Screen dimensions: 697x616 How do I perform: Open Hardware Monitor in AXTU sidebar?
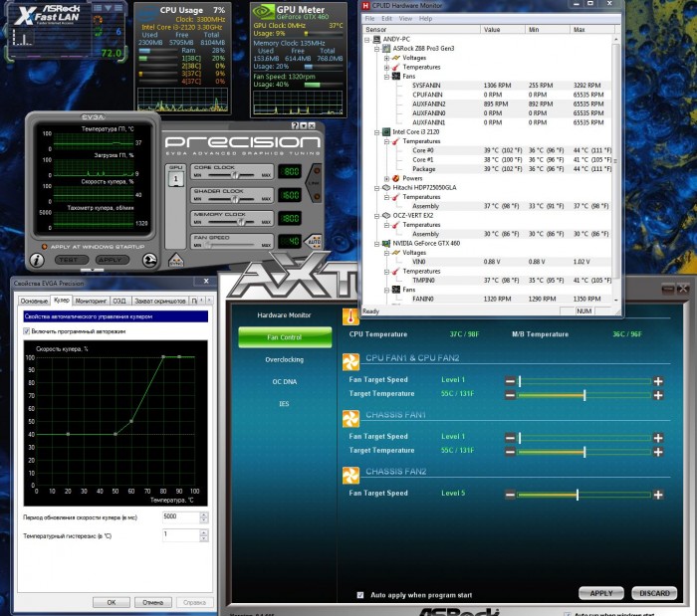point(284,315)
